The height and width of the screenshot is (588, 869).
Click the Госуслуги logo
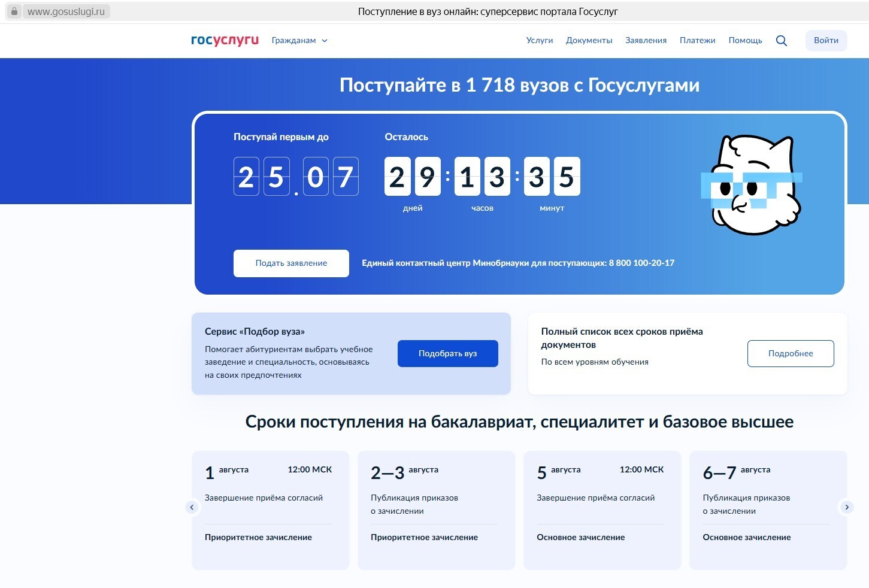(225, 40)
